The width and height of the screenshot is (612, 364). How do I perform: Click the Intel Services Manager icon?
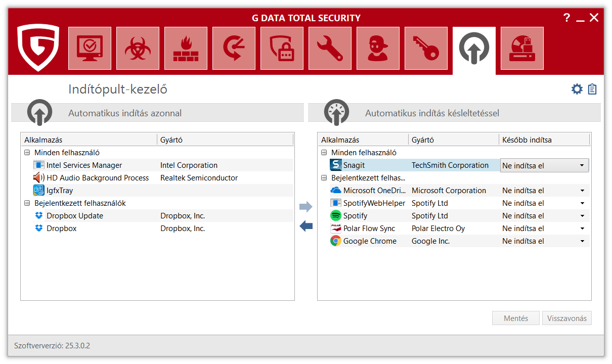tap(39, 165)
